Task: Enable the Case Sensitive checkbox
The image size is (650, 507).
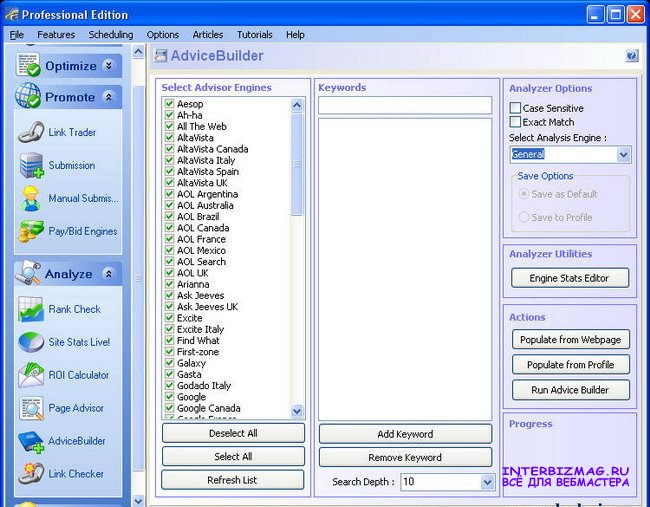Action: (515, 108)
